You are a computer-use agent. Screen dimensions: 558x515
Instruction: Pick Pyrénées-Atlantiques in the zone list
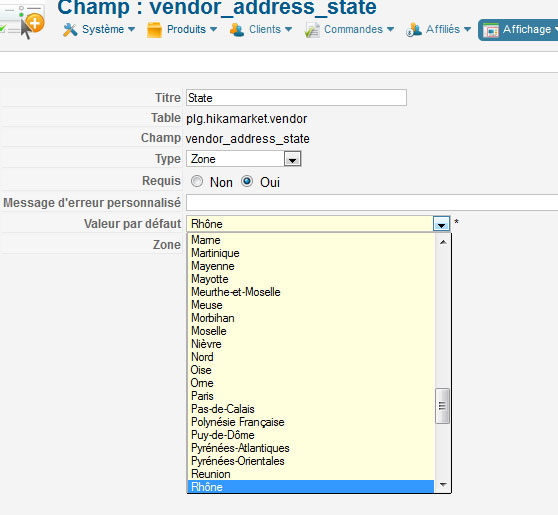tap(311, 448)
